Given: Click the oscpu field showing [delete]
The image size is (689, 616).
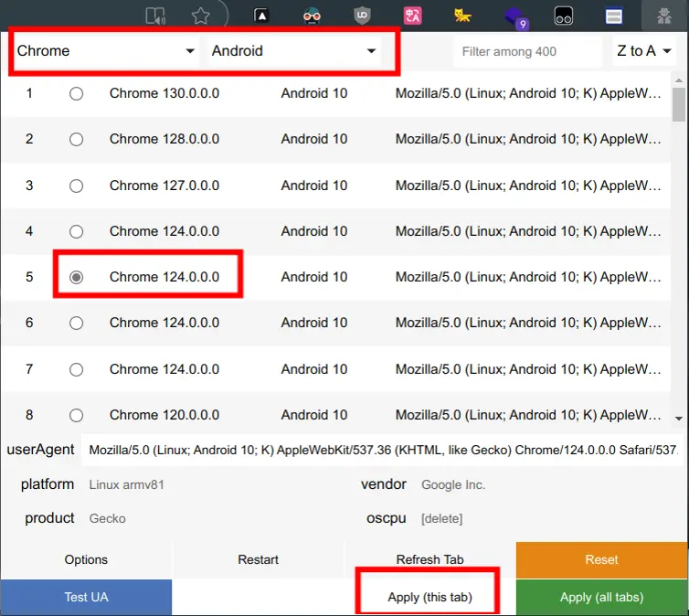Looking at the screenshot, I should 549,518.
